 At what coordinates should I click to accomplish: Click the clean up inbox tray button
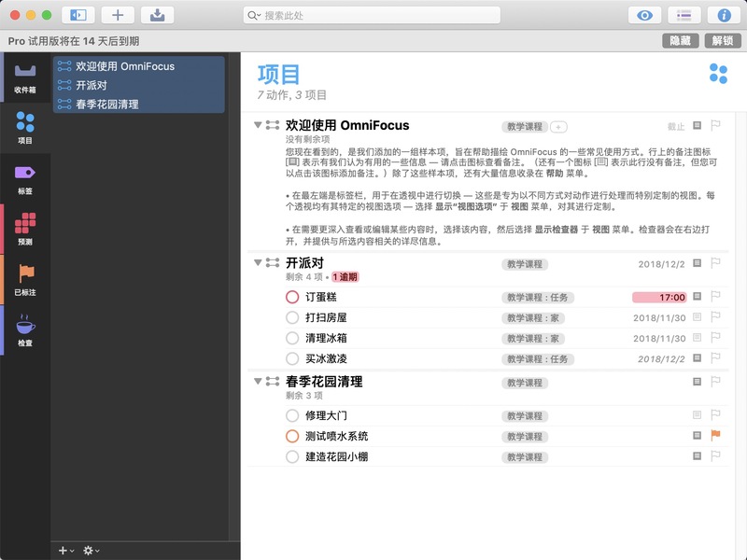point(157,15)
